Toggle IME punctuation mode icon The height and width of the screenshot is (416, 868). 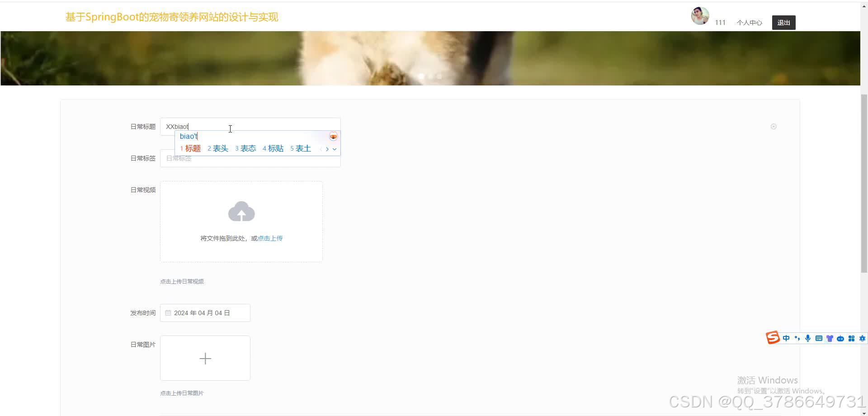click(x=797, y=338)
